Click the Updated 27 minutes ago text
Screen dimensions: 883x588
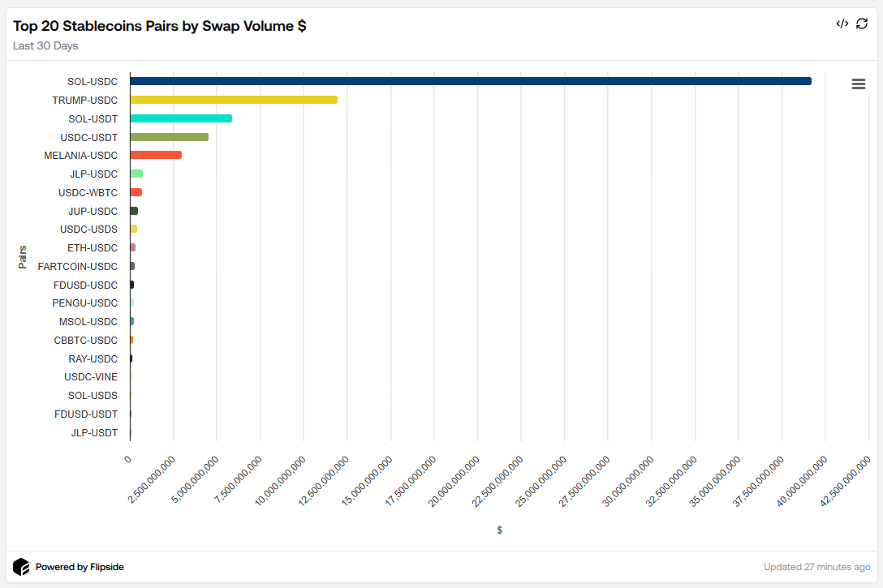pyautogui.click(x=817, y=567)
